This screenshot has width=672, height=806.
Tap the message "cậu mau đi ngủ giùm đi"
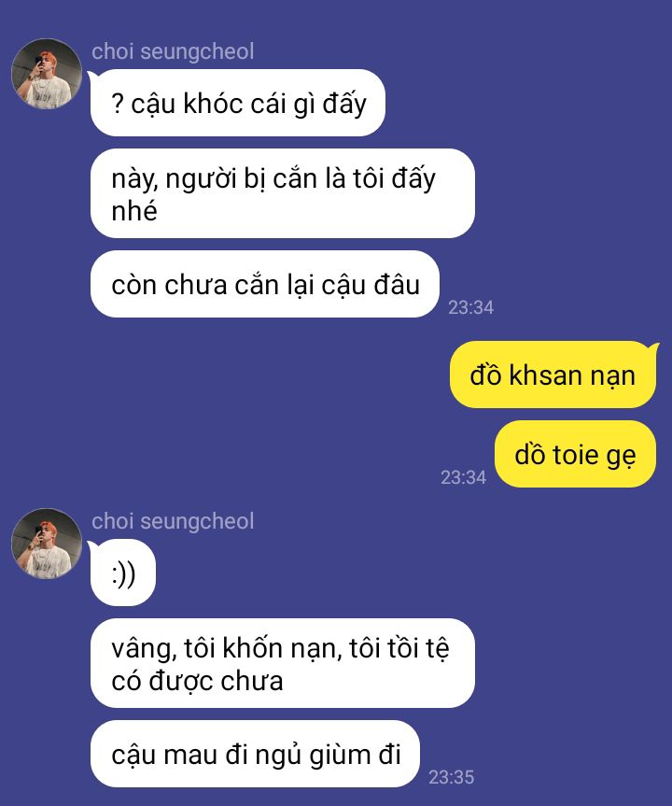[x=256, y=754]
